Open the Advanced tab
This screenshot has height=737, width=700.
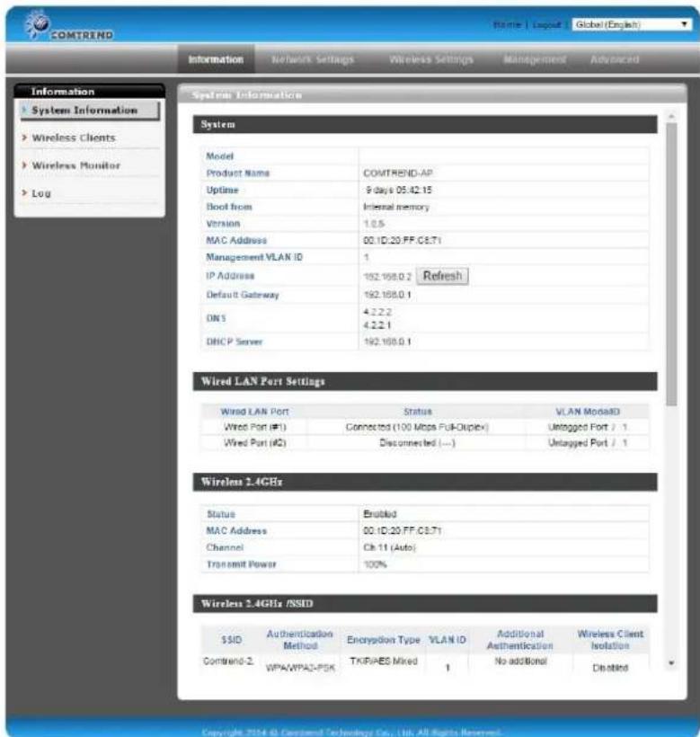pos(615,59)
